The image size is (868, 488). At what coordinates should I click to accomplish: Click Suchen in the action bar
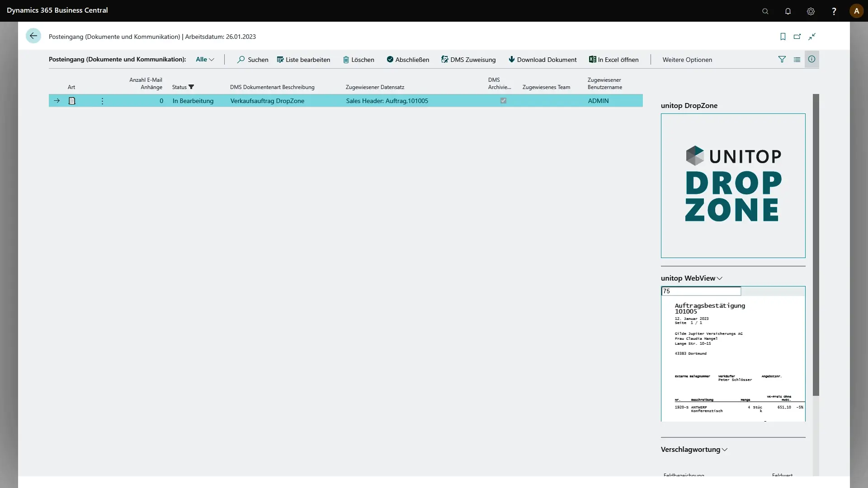(x=253, y=60)
